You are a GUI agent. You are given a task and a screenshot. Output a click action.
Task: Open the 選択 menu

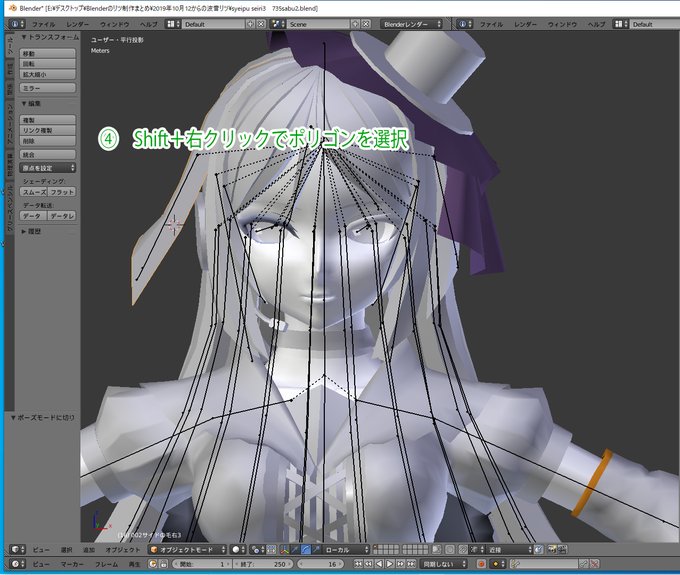[x=66, y=550]
